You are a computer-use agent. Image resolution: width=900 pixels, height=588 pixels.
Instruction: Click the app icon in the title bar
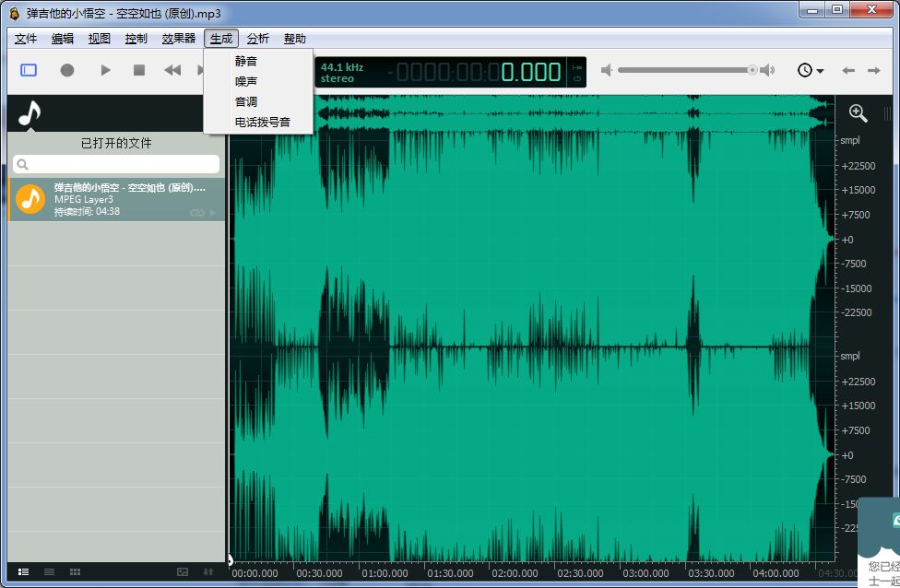pyautogui.click(x=15, y=13)
